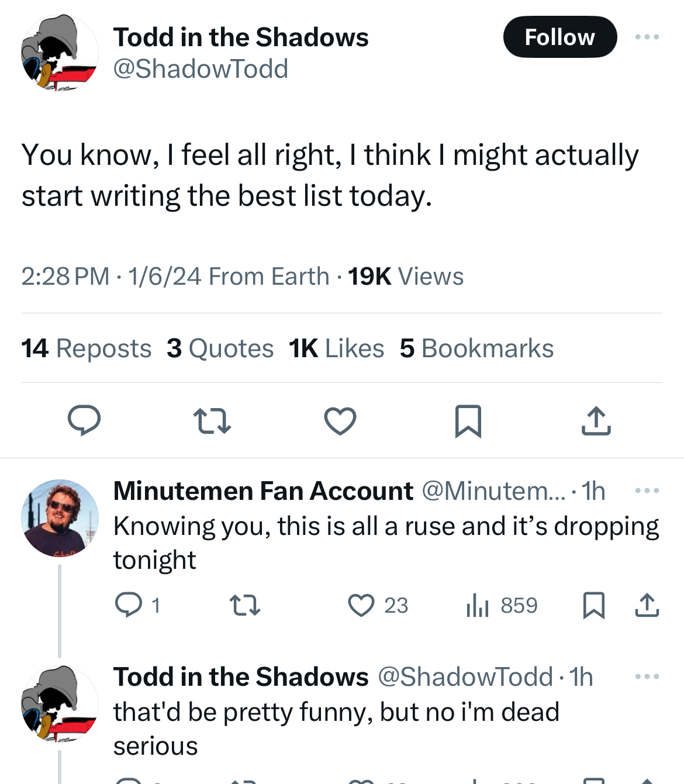Open more options on Minutemen reply

[x=647, y=491]
